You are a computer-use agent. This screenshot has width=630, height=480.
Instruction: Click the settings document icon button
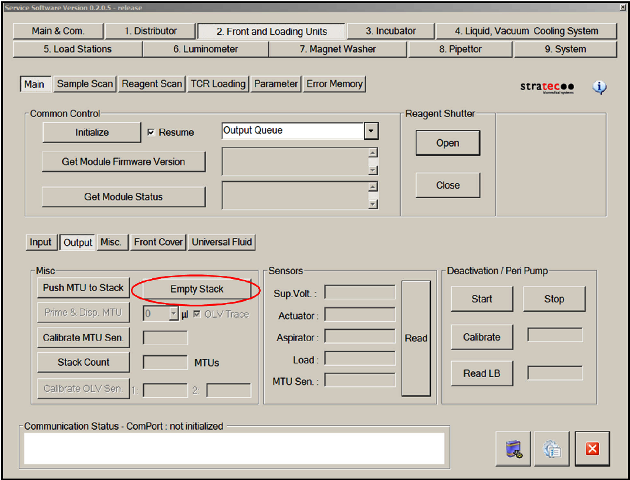click(x=551, y=449)
